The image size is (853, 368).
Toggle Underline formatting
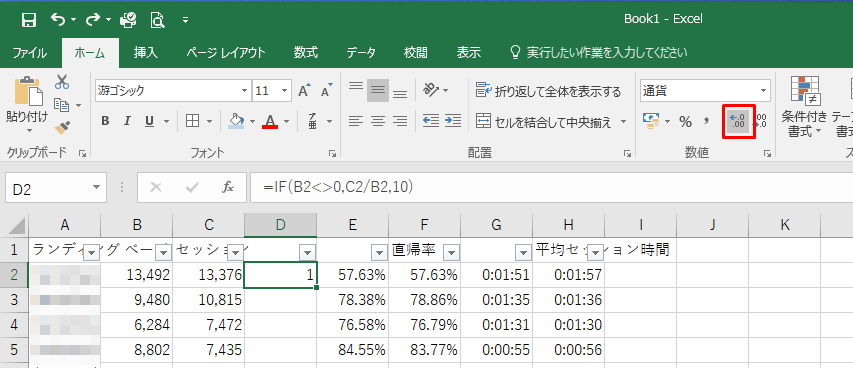149,121
